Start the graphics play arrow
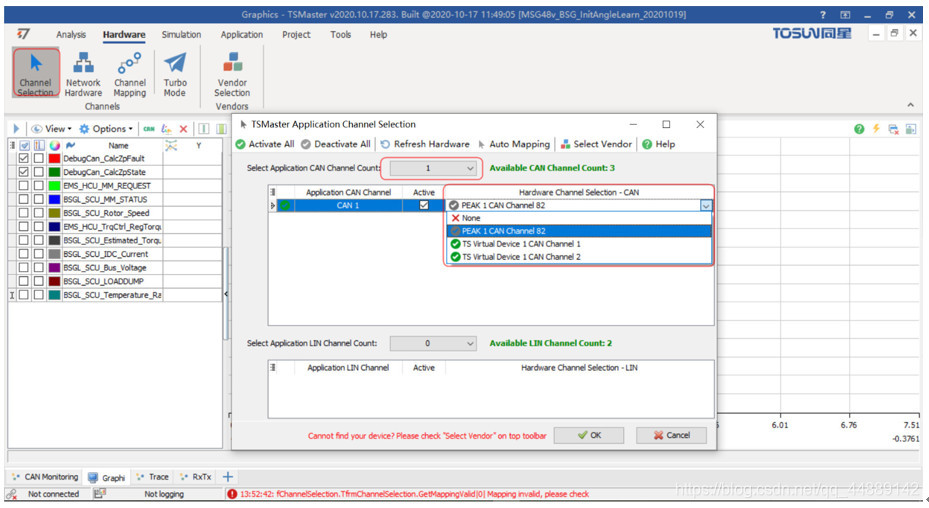Viewport: 929px width, 508px height. [16, 129]
